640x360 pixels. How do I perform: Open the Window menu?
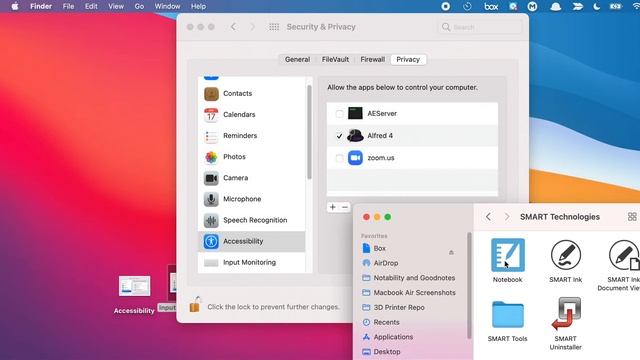click(x=167, y=7)
